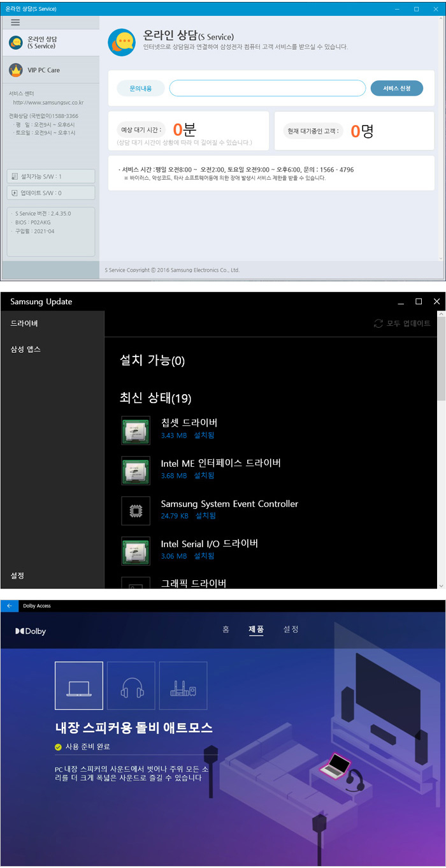Select the Intel Serial I/O 드라이버 title
Image resolution: width=446 pixels, height=868 pixels.
pyautogui.click(x=210, y=544)
